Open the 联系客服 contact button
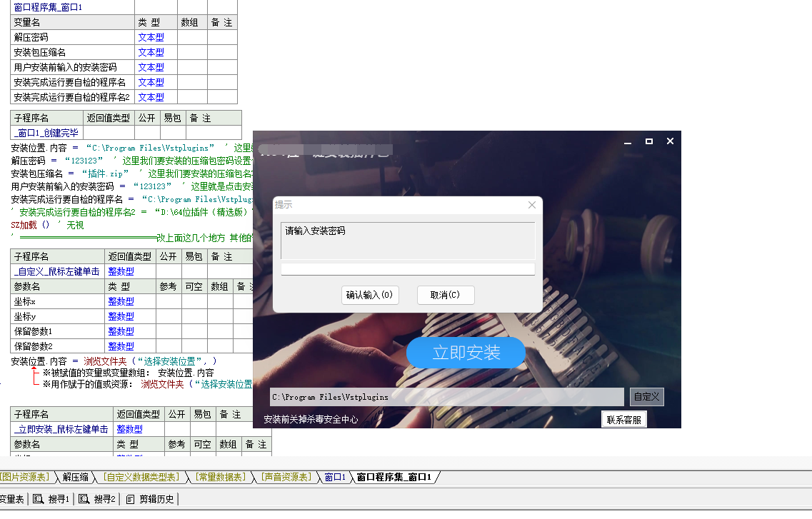This screenshot has width=812, height=519. coord(624,420)
